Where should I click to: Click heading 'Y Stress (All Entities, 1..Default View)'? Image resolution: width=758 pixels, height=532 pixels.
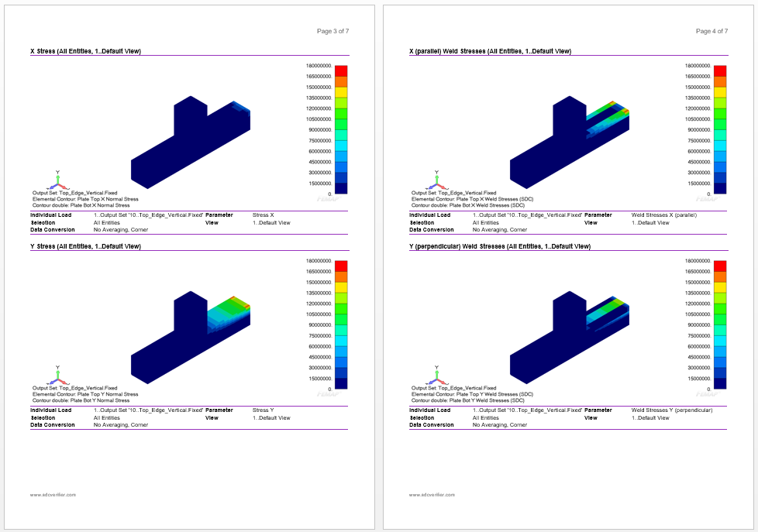(85, 246)
